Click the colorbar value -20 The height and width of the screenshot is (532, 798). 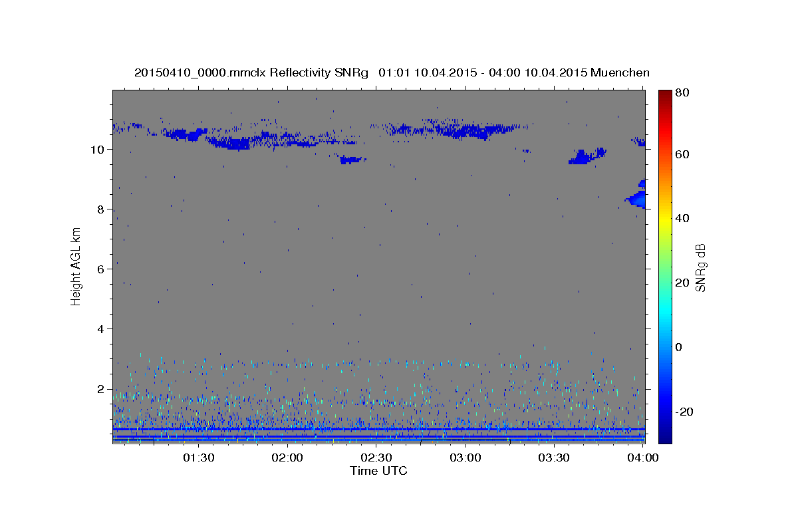pyautogui.click(x=685, y=412)
